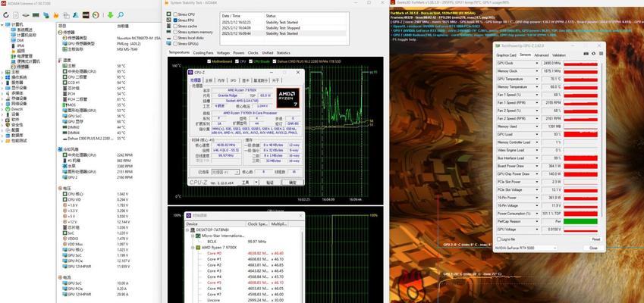644x303 pixels.
Task: Click the GPU-Z refresh icon
Action: pyautogui.click(x=593, y=53)
